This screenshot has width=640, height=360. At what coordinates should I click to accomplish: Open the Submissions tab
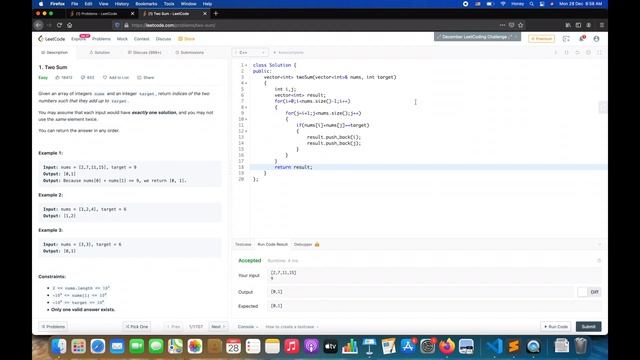click(x=189, y=53)
